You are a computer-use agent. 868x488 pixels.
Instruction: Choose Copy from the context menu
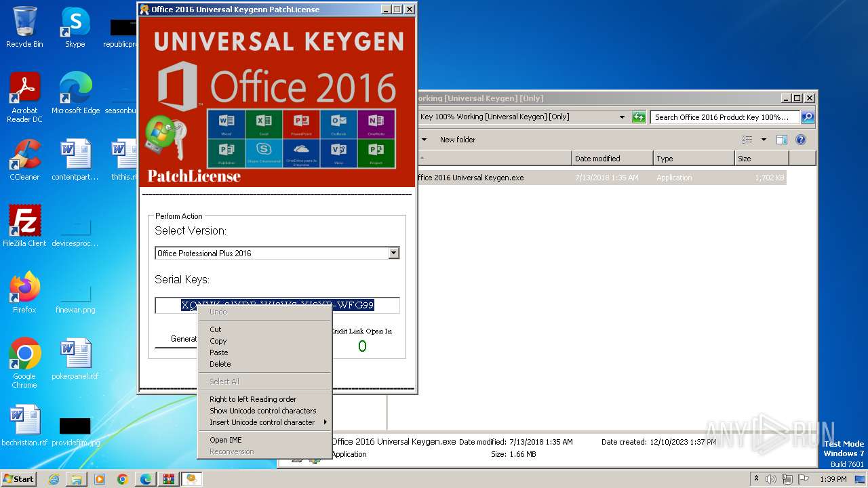click(x=264, y=341)
